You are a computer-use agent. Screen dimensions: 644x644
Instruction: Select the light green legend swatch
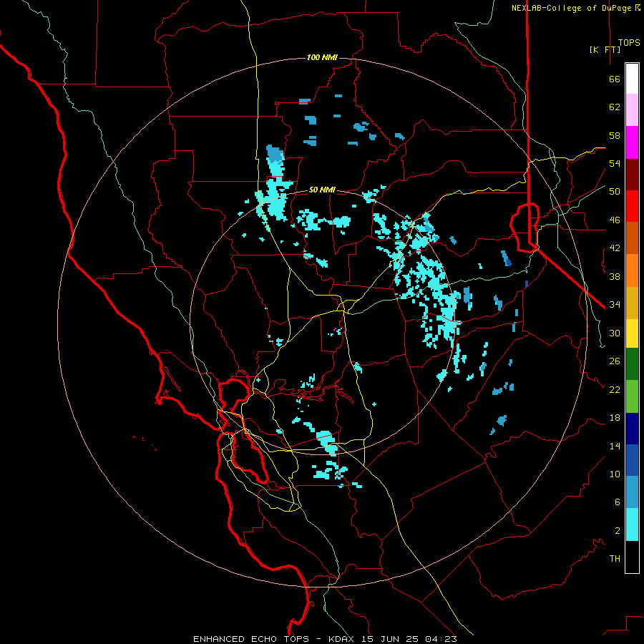632,396
